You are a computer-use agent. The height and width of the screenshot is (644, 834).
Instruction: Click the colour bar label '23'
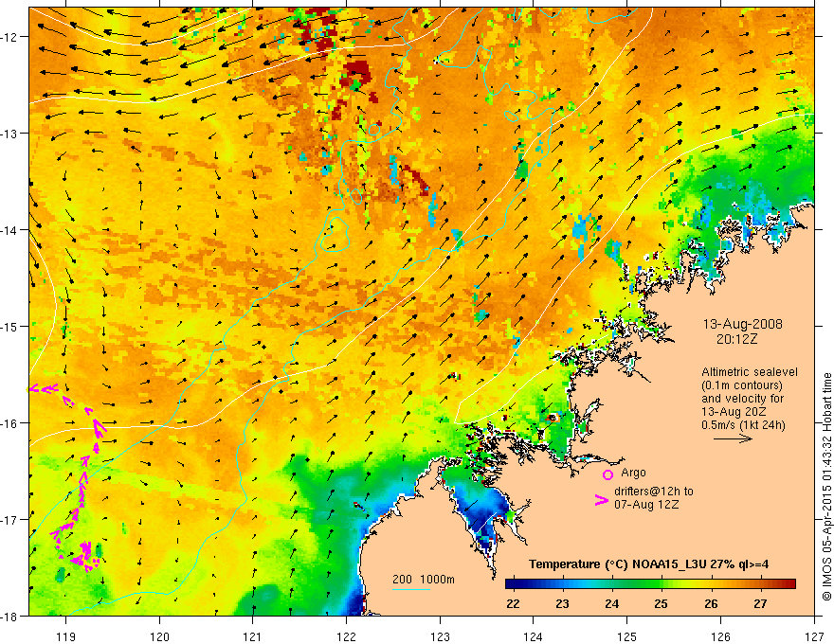(x=562, y=603)
